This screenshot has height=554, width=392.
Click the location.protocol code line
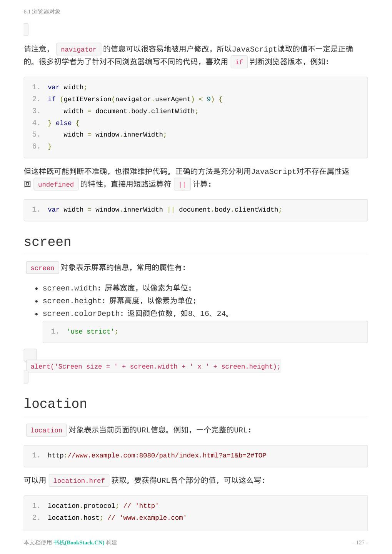103,506
